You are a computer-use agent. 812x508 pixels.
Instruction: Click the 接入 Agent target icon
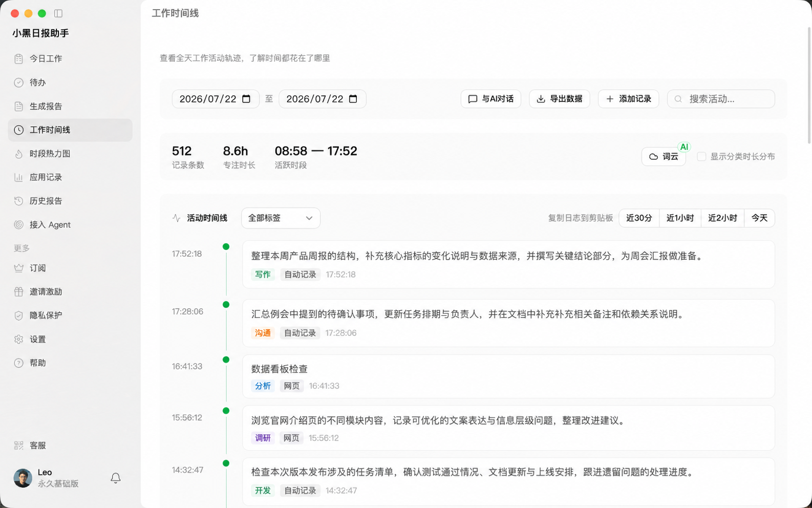click(19, 224)
